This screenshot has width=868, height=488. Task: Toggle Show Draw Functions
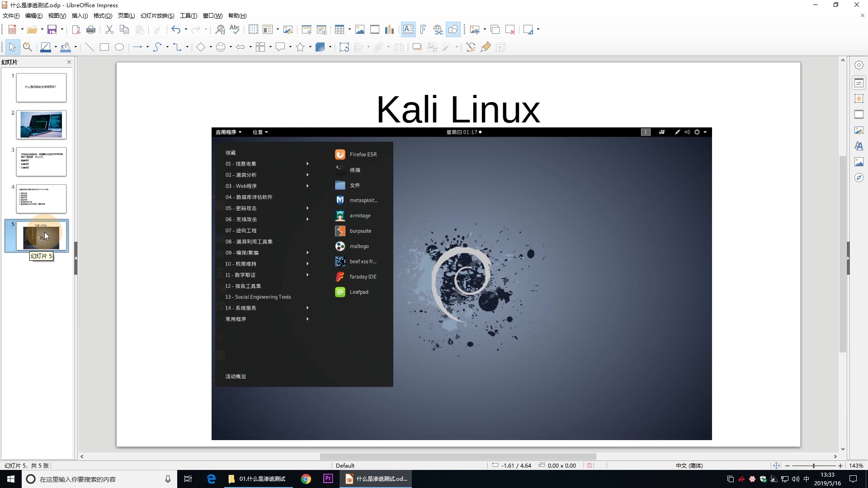tap(453, 29)
